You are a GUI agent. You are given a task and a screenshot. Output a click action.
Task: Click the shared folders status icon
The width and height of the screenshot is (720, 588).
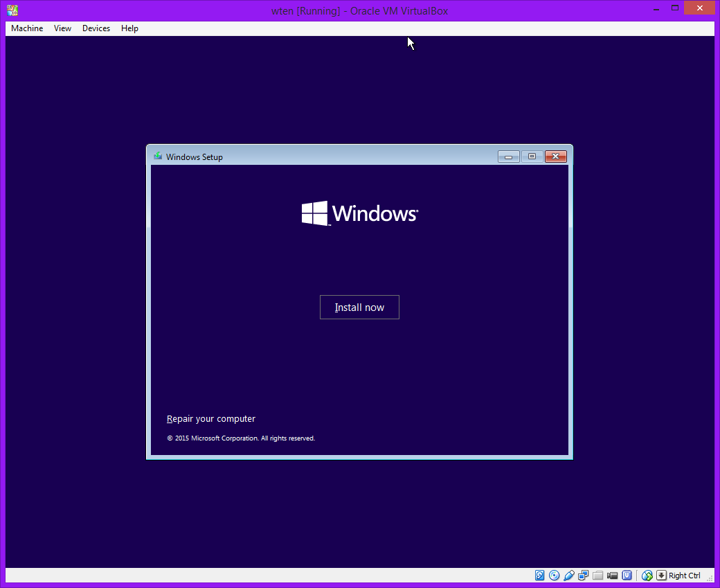click(x=598, y=576)
